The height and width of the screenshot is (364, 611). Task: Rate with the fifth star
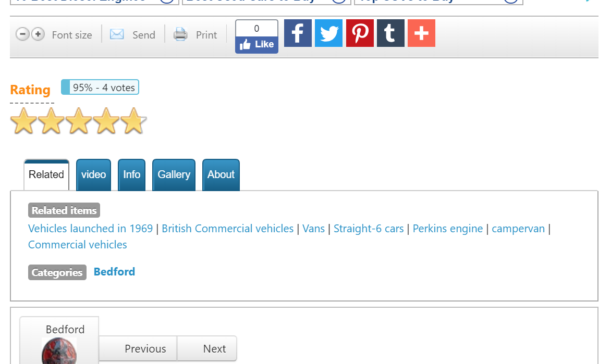[133, 121]
